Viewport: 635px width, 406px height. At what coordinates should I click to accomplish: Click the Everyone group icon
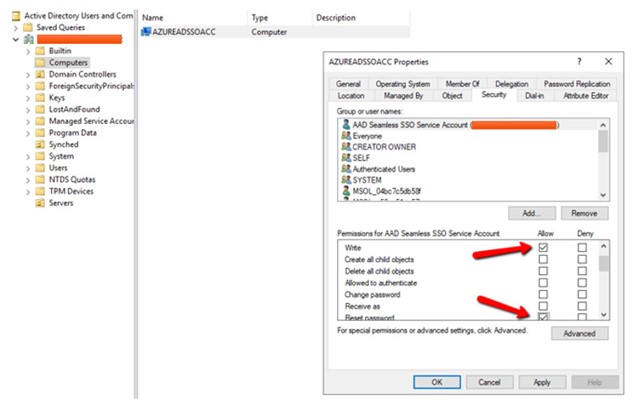(346, 136)
